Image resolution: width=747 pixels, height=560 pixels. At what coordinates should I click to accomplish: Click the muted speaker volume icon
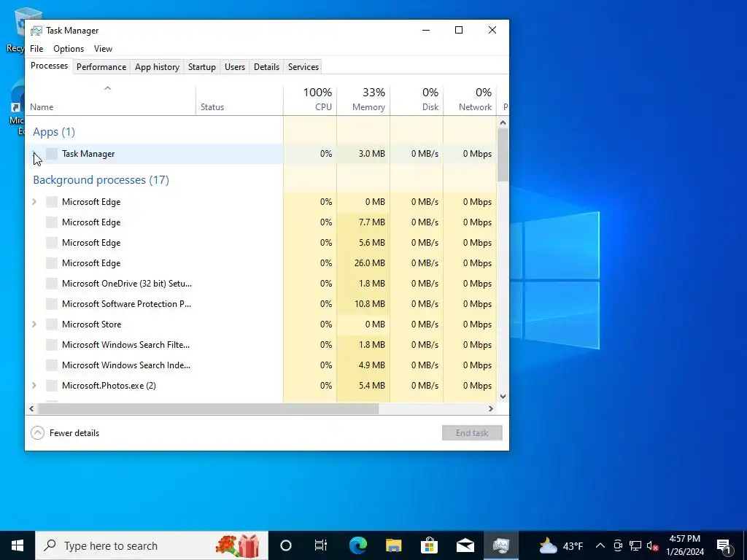click(x=653, y=545)
